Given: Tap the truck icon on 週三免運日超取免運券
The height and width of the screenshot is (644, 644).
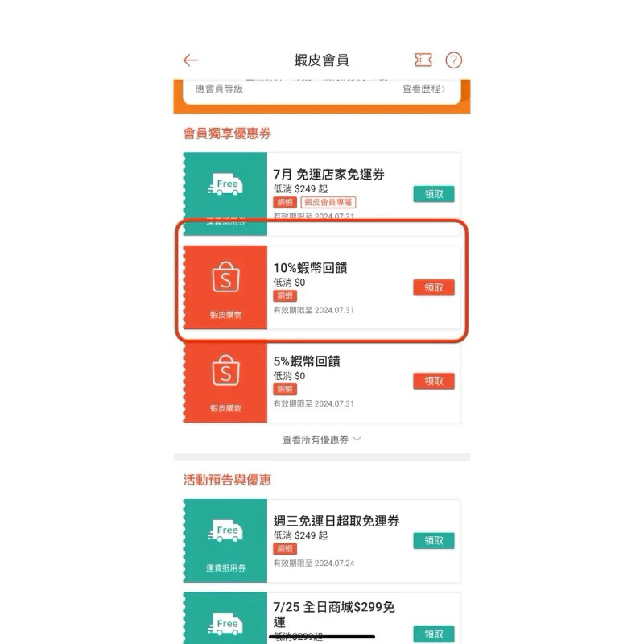Looking at the screenshot, I should (x=225, y=530).
